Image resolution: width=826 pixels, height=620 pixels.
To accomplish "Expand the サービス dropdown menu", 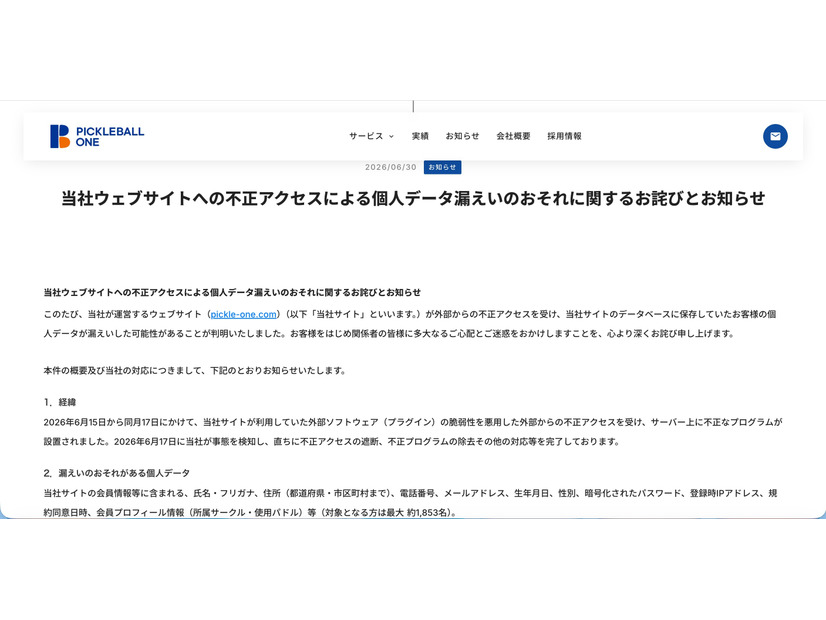I will click(x=371, y=136).
